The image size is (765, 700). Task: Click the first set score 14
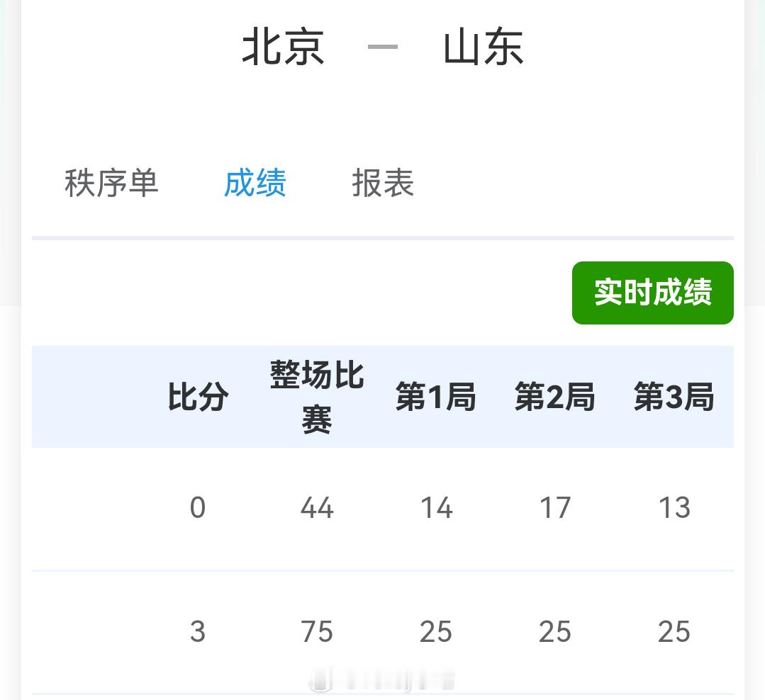click(x=435, y=507)
